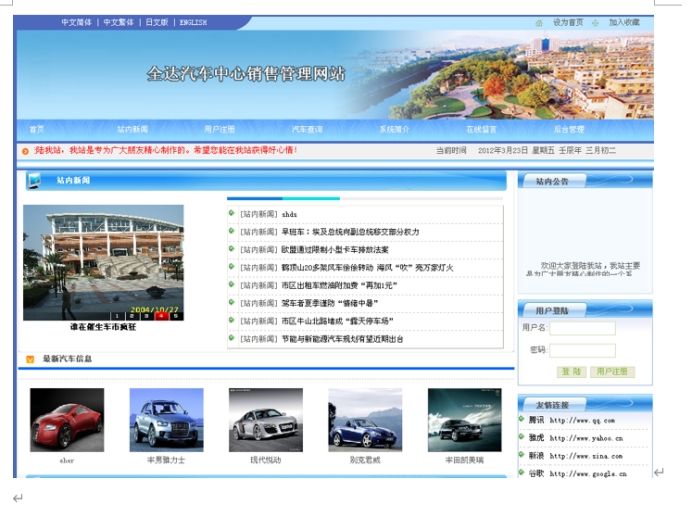Open 现代悦动 silver sports car thumbnail

(266, 420)
